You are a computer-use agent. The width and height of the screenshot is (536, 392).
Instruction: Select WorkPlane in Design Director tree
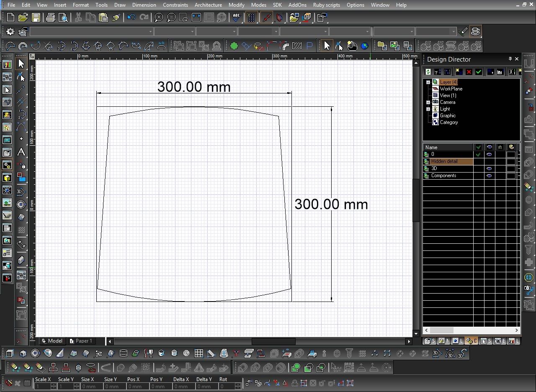click(451, 89)
